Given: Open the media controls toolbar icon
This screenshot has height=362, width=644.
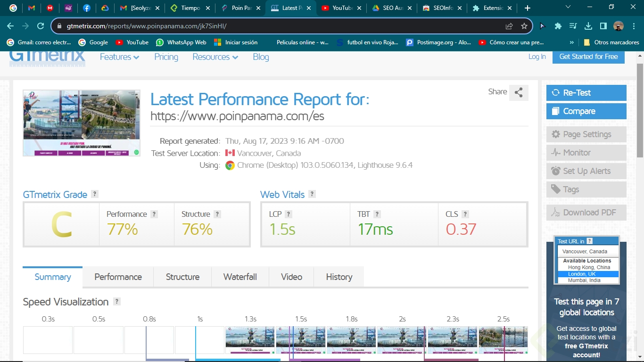Looking at the screenshot, I should point(573,26).
